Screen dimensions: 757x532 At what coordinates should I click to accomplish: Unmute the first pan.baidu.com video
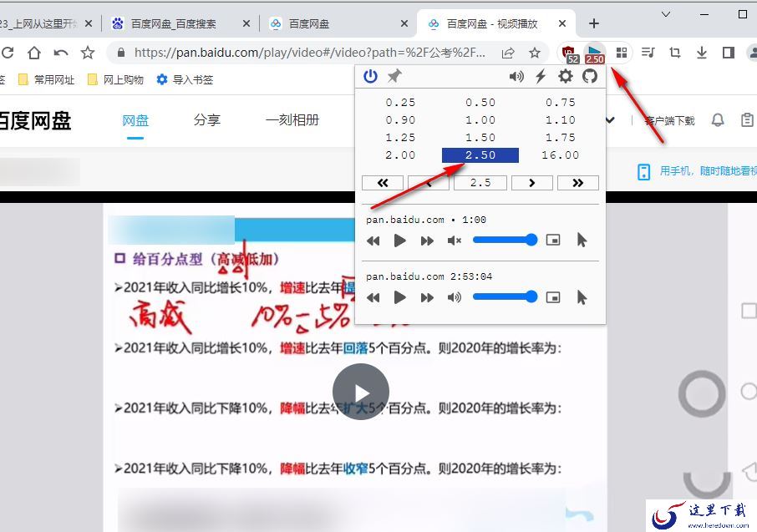point(454,241)
